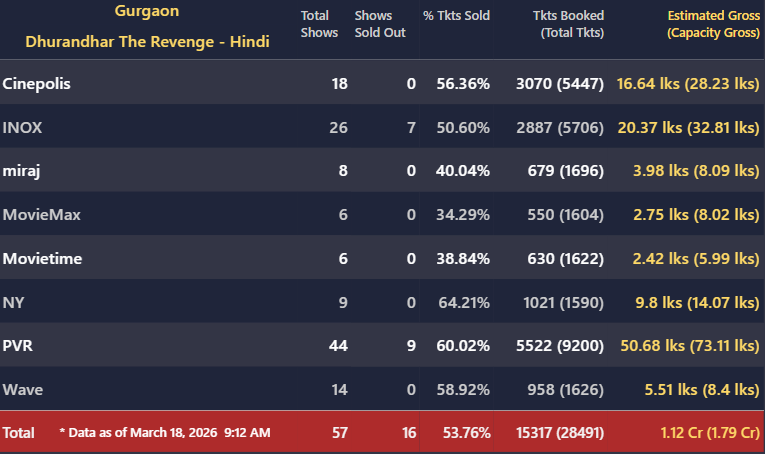The width and height of the screenshot is (765, 454).
Task: Click miraj percentage 40.04%
Action: (x=463, y=171)
